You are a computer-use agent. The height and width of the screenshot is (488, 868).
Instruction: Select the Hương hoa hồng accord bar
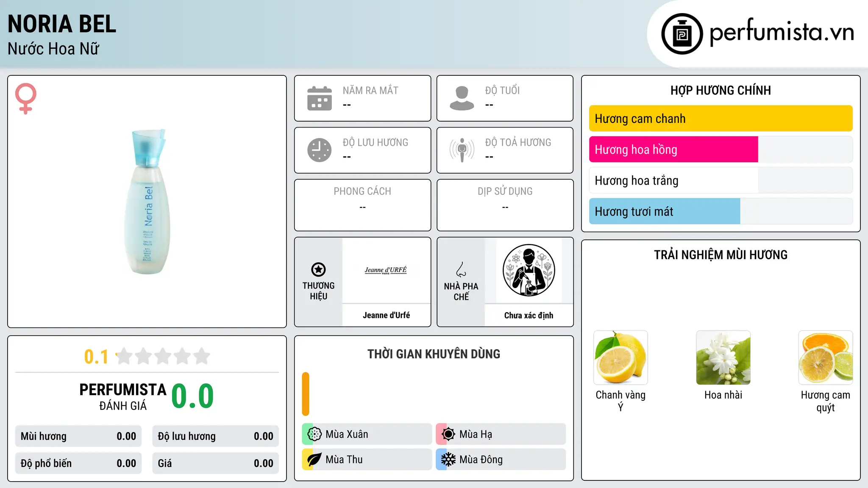tap(721, 150)
